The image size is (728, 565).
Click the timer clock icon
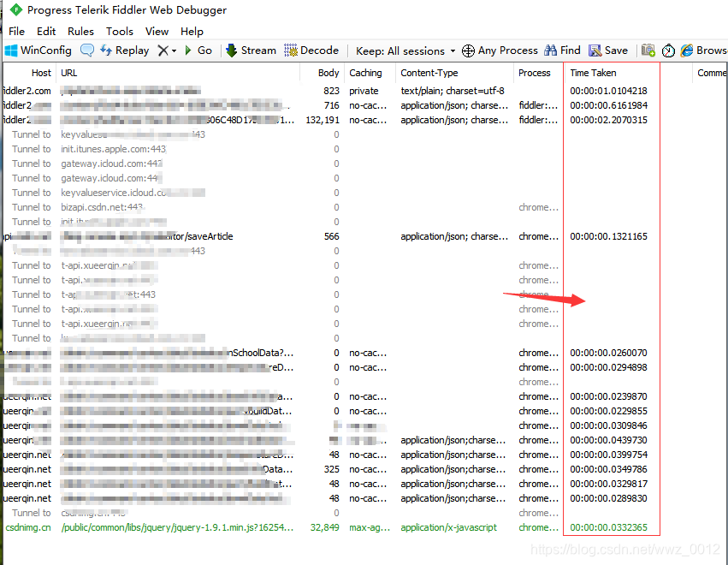coord(668,51)
